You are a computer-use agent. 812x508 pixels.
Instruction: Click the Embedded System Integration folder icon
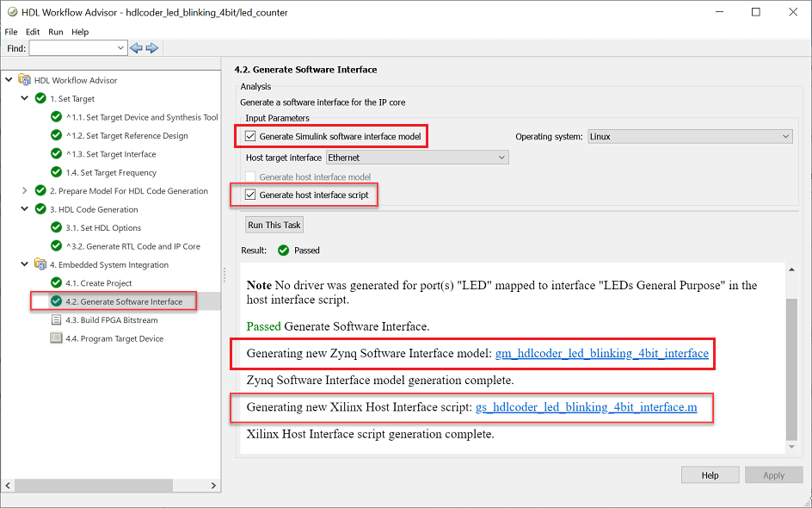(40, 264)
